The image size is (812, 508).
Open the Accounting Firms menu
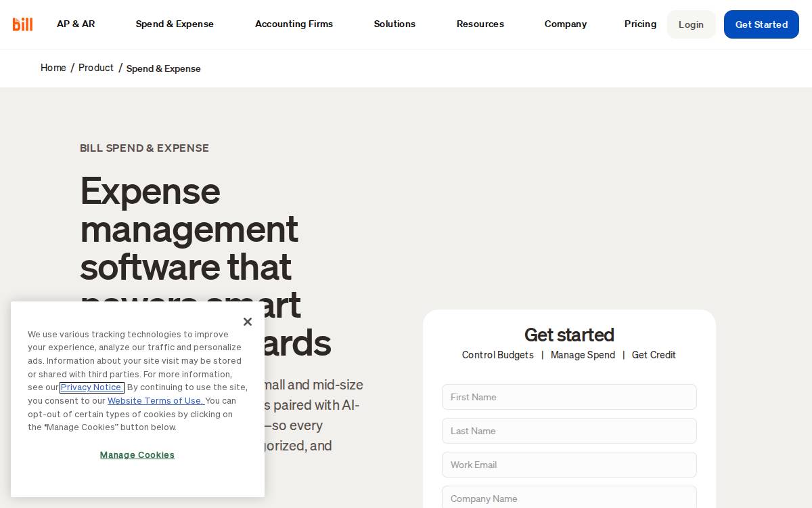(294, 24)
